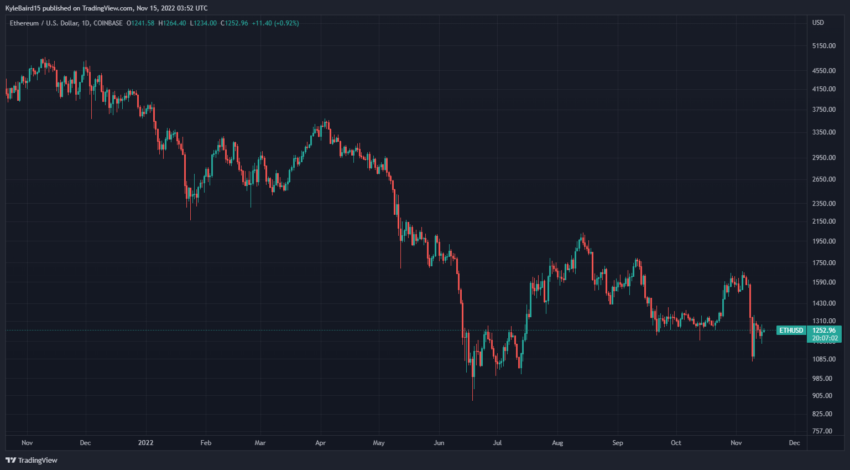Click the Sep marker on the time axis

pyautogui.click(x=617, y=442)
